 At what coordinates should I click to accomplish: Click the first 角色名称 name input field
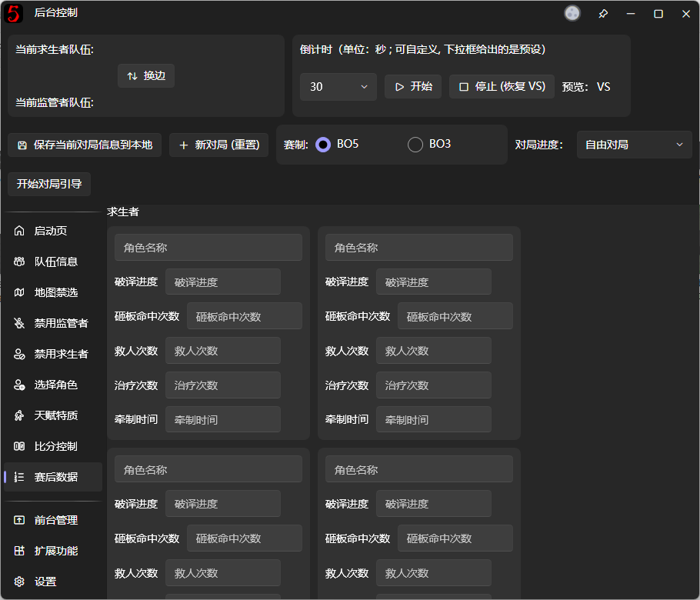(208, 247)
